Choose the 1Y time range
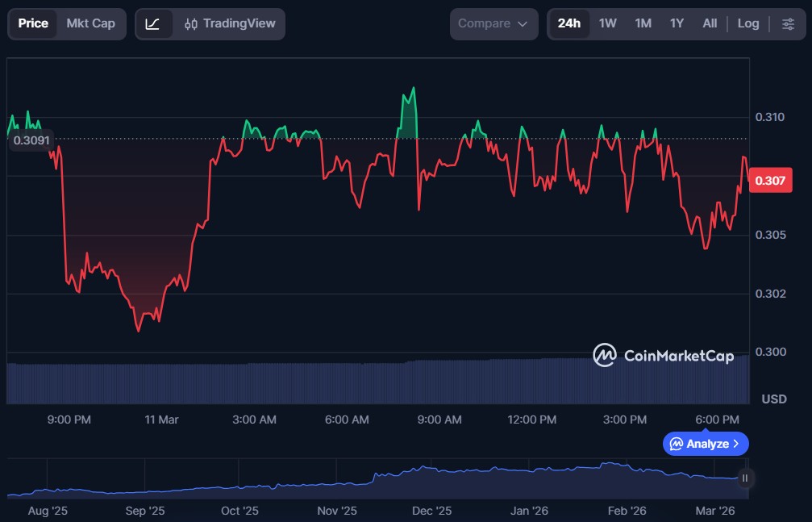The image size is (812, 522). [x=677, y=24]
